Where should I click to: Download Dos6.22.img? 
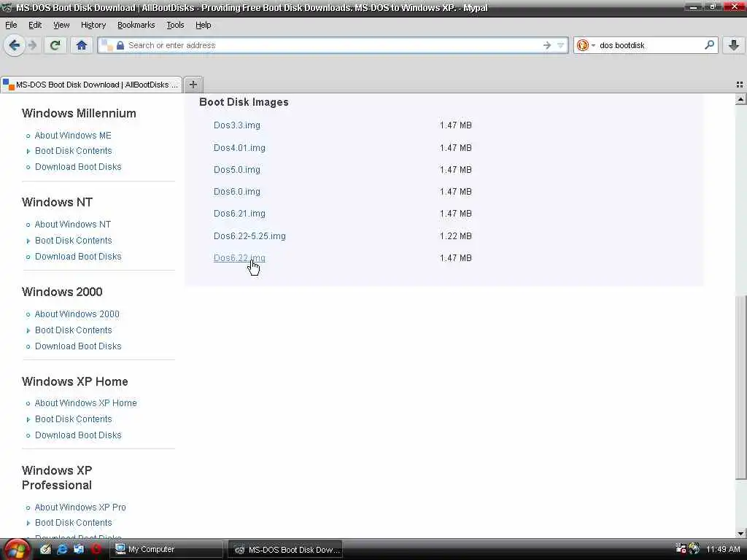(x=239, y=257)
